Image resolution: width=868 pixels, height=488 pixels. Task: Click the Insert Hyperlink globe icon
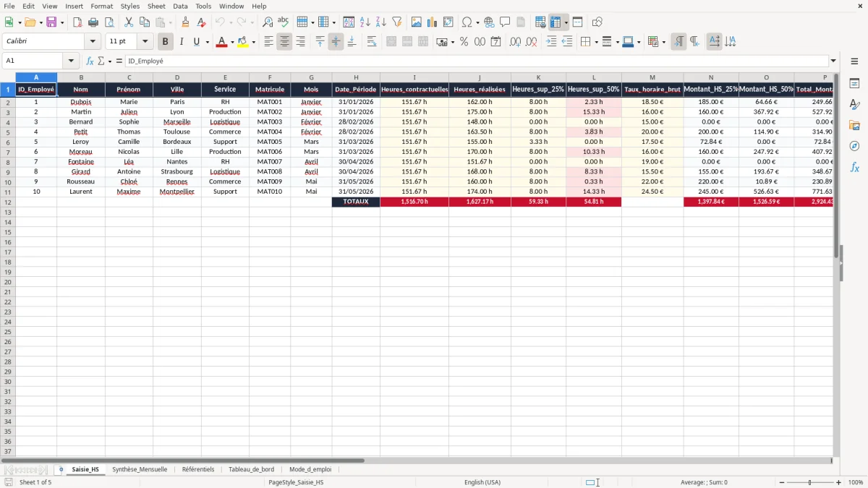[489, 22]
